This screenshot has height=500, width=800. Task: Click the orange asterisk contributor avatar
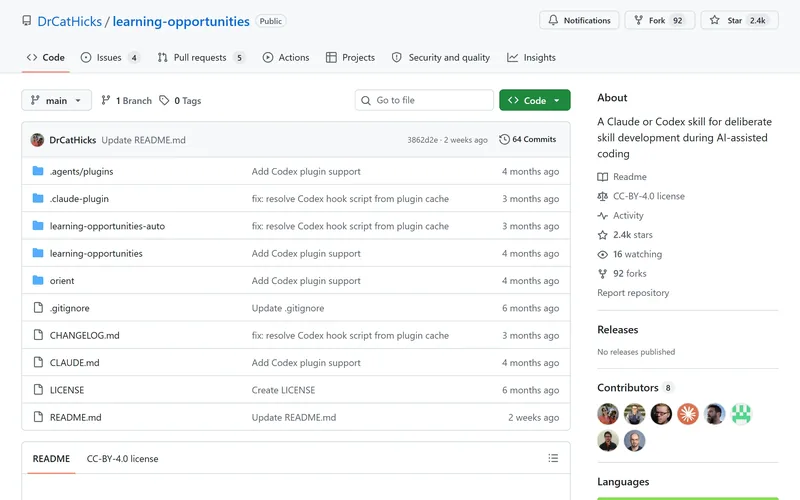click(688, 414)
